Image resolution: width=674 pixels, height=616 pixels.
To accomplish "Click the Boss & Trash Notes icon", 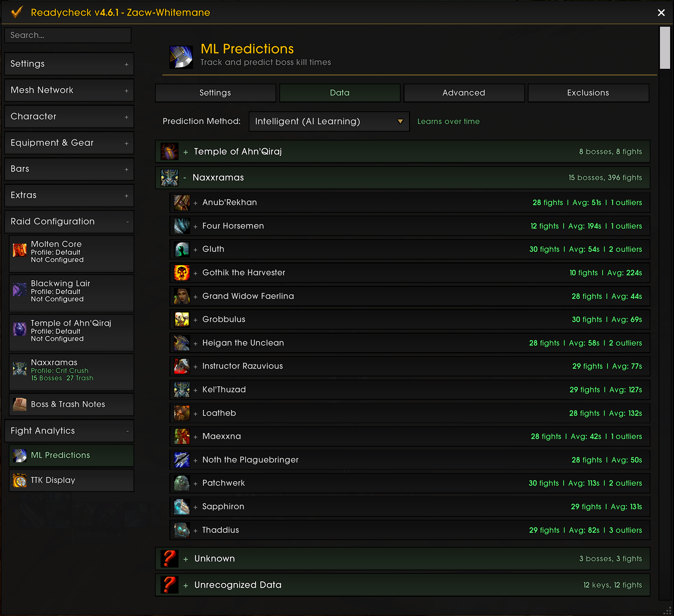I will [x=20, y=404].
